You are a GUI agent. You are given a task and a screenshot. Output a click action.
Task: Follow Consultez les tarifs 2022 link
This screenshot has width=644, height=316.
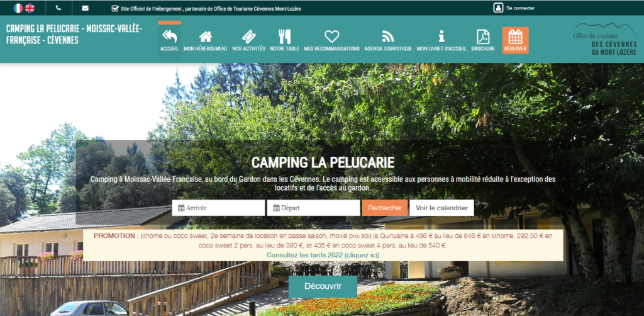(x=323, y=255)
